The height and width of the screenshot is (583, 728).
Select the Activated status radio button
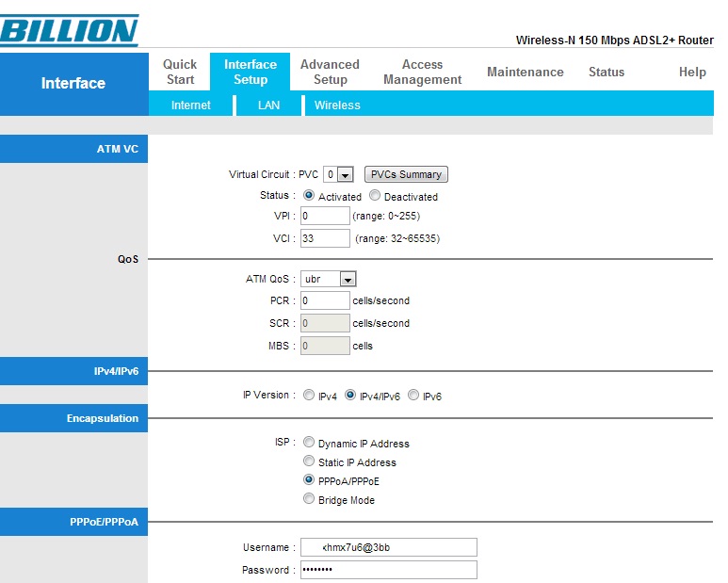309,195
